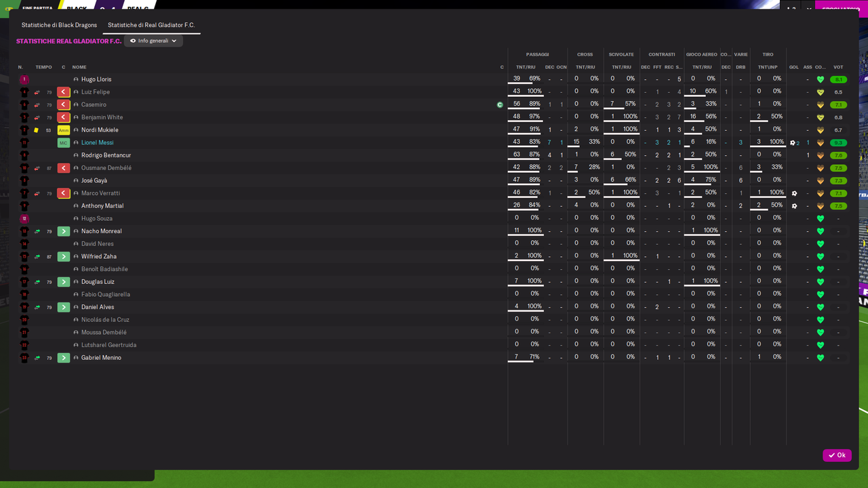Click Hugo Lloris's condition heart icon
Screen dimensions: 868x488
821,79
